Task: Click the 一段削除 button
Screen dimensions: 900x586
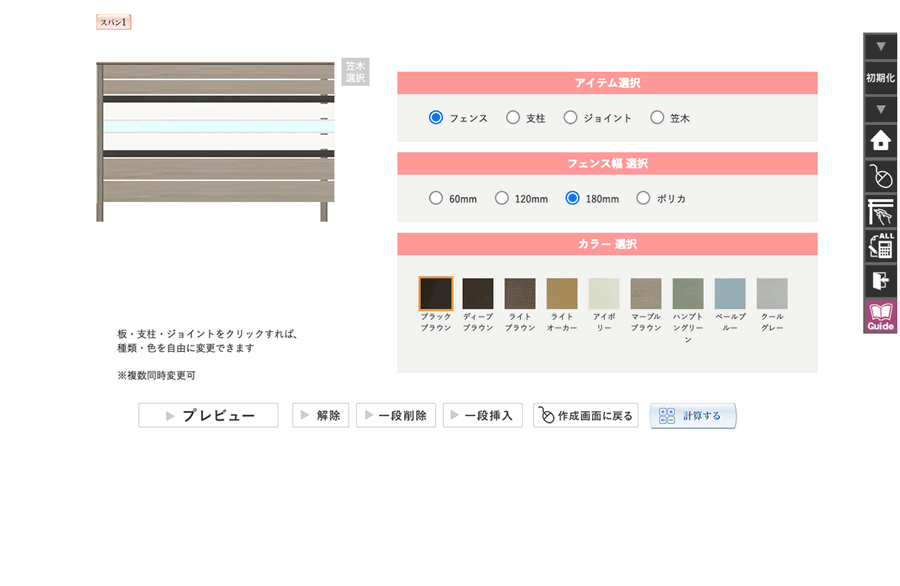Action: [x=396, y=416]
